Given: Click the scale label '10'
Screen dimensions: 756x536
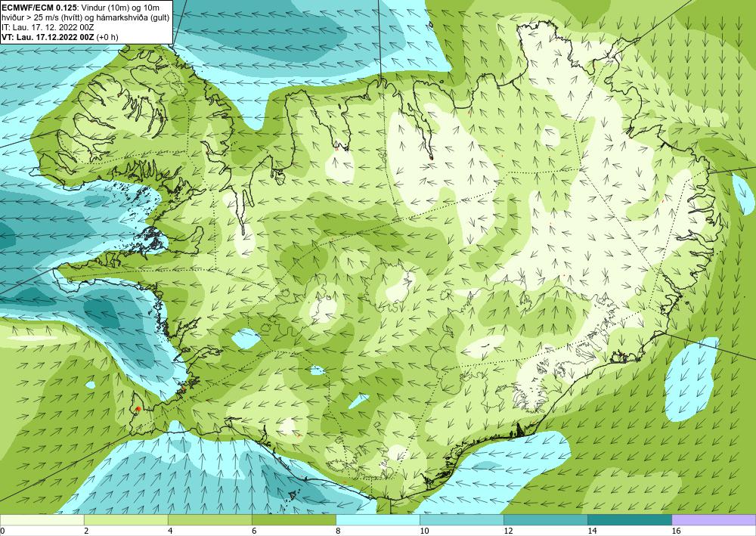Looking at the screenshot, I should coord(424,531).
